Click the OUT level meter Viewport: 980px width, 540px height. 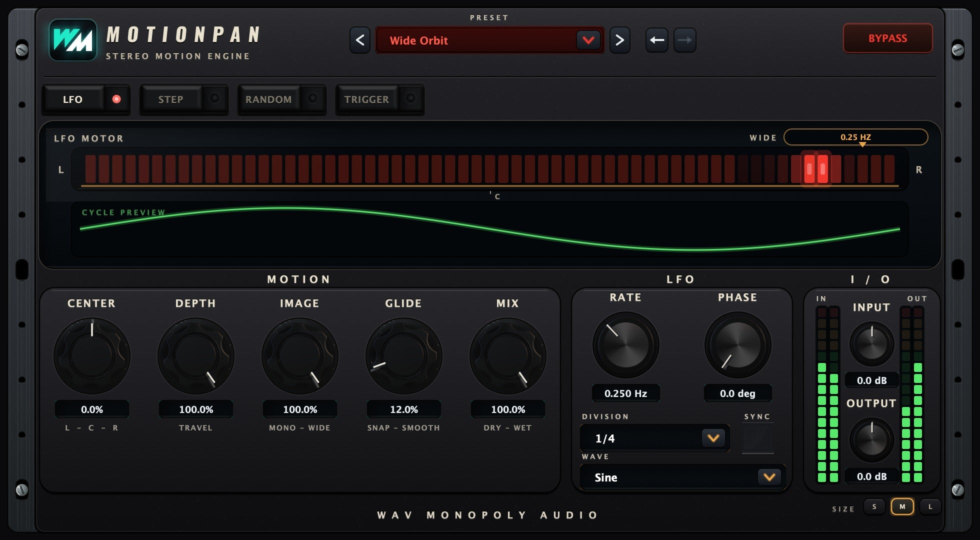point(911,394)
